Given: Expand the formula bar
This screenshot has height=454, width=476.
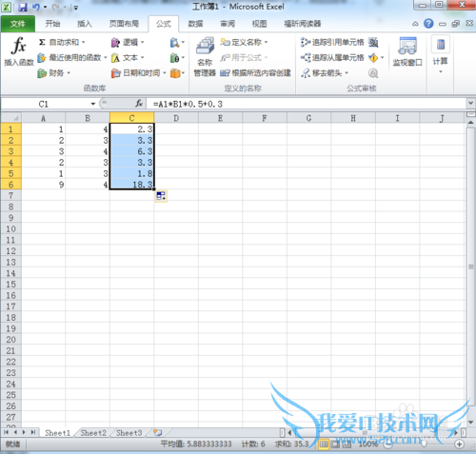Looking at the screenshot, I should pos(470,103).
